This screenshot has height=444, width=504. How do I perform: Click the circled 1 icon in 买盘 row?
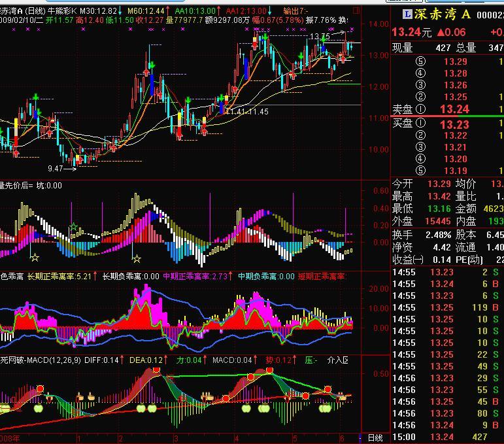pyautogui.click(x=420, y=124)
